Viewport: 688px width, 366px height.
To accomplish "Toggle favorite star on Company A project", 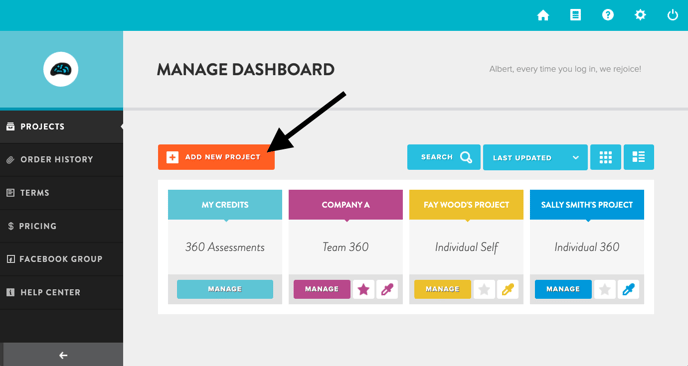I will (364, 289).
